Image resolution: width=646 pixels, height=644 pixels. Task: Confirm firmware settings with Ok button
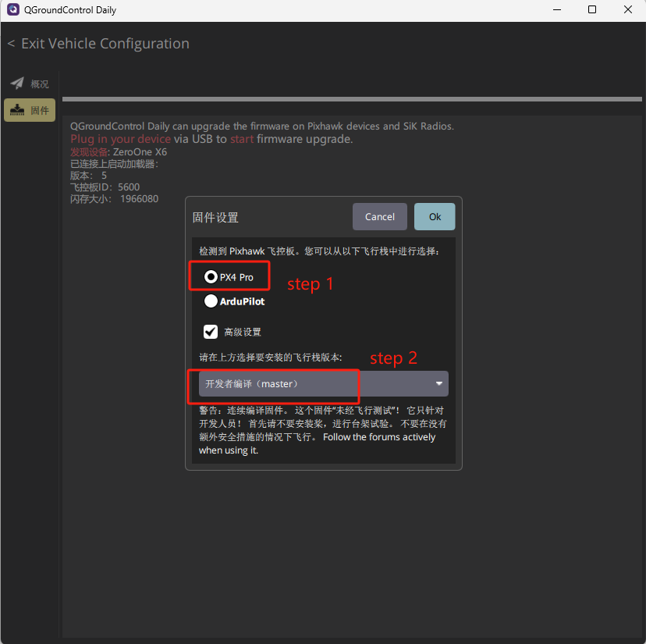click(435, 216)
